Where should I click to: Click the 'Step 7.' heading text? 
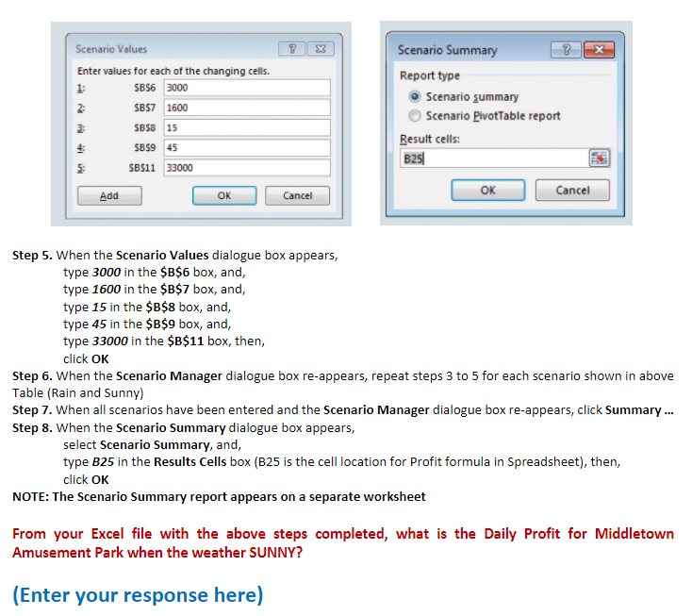point(32,409)
